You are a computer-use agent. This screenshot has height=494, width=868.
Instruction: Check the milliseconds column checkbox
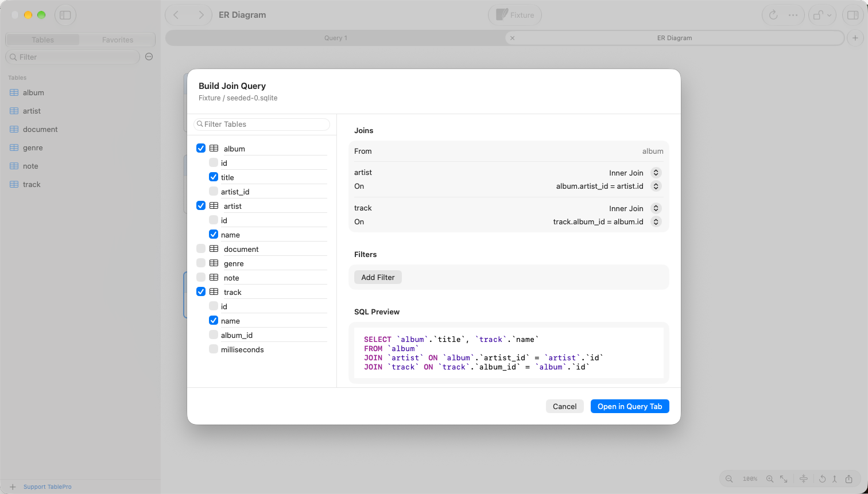pos(214,349)
